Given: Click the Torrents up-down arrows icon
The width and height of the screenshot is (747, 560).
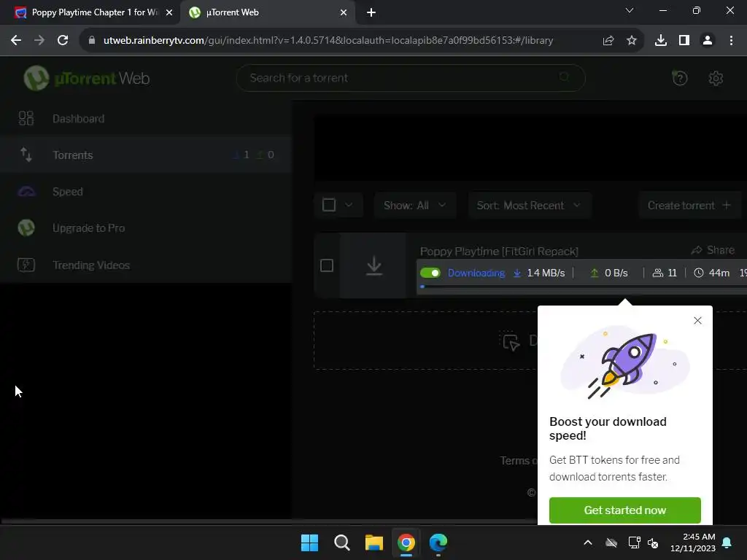Looking at the screenshot, I should [x=26, y=155].
